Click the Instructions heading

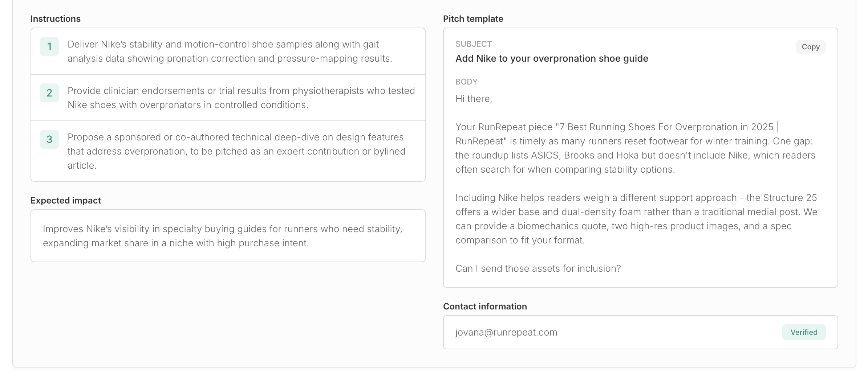coord(56,19)
